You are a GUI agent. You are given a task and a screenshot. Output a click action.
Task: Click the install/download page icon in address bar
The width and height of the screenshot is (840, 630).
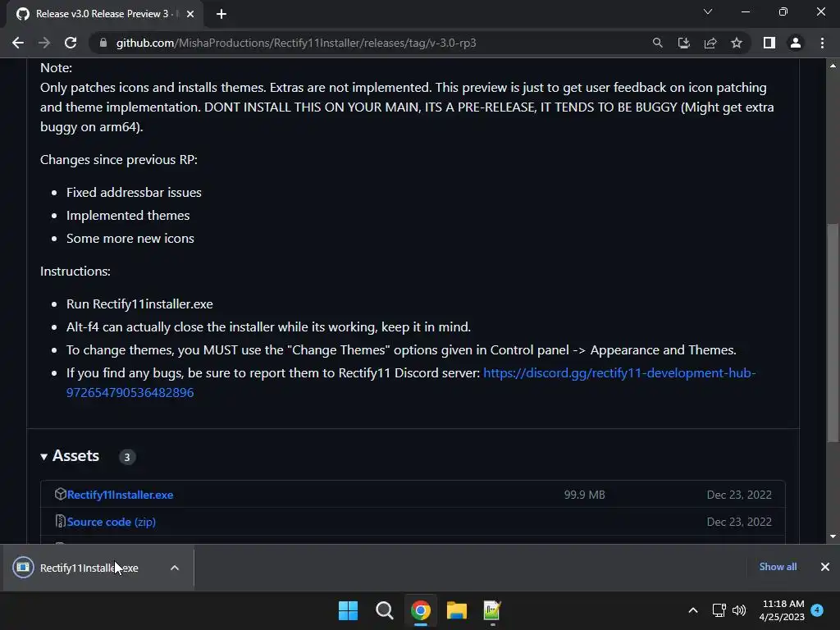click(683, 43)
